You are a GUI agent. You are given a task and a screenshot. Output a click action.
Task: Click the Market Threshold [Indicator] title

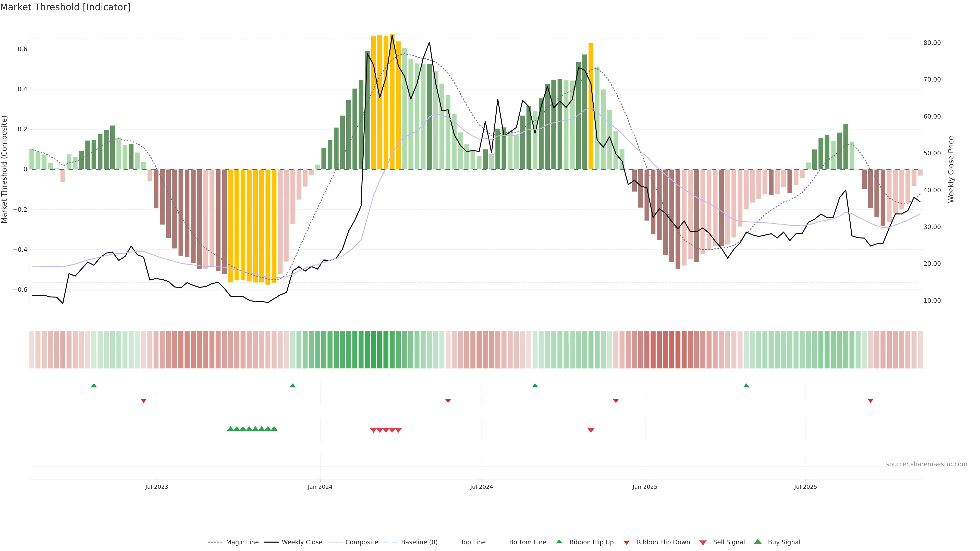[65, 7]
